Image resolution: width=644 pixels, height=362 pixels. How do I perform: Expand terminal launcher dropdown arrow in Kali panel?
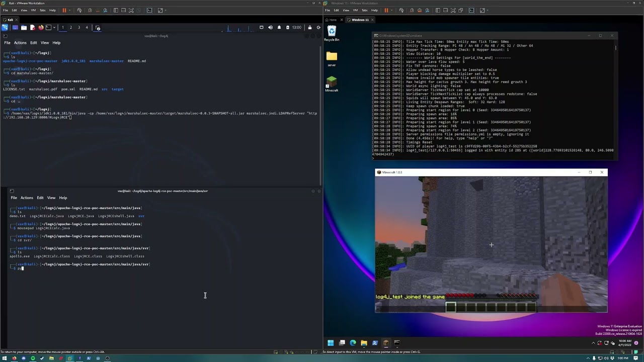tap(54, 28)
